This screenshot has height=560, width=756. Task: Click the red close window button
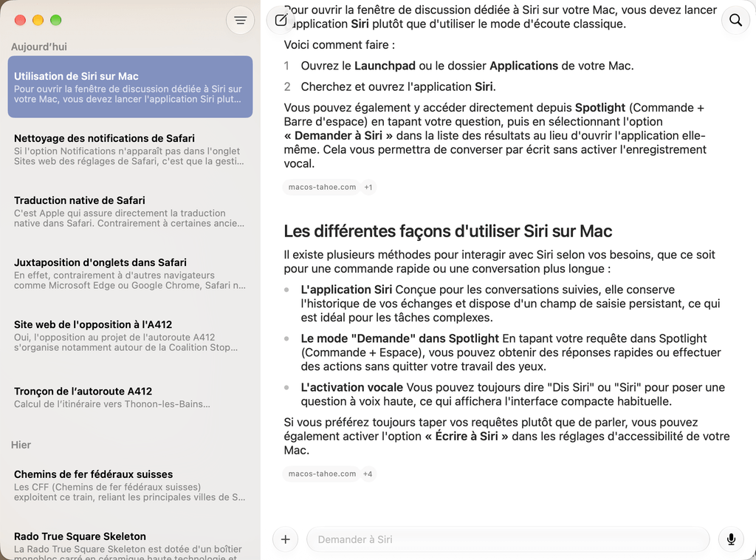[20, 20]
